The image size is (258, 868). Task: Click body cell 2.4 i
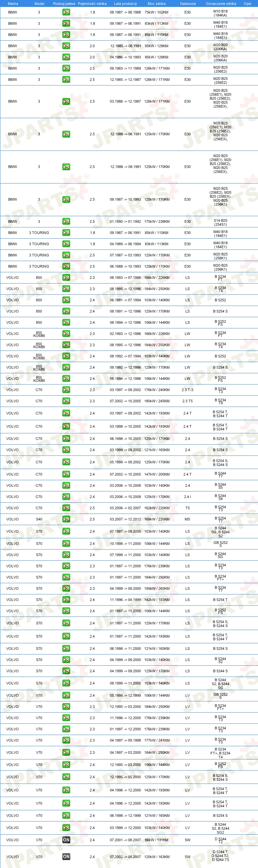point(188,497)
